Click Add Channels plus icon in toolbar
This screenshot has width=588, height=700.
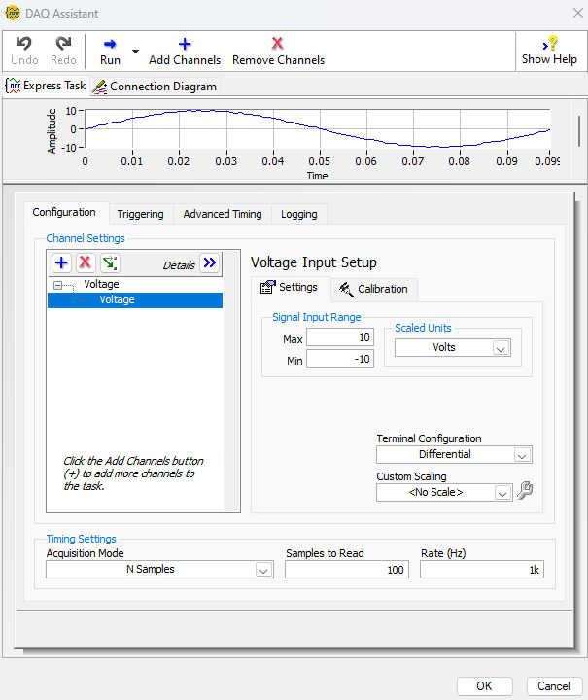[x=185, y=44]
